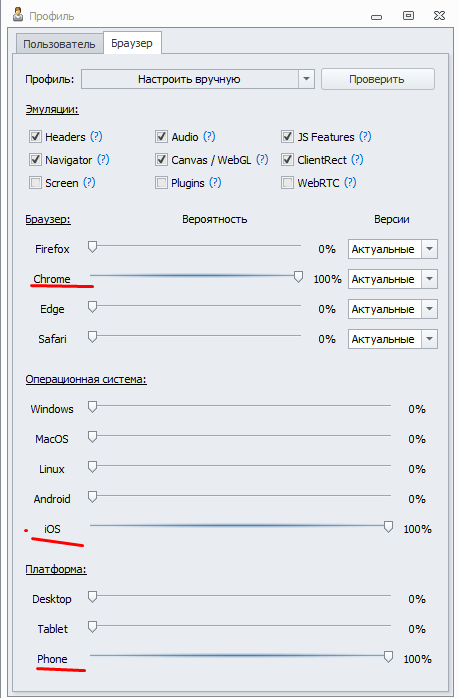Enable the WebRTC checkbox
This screenshot has width=459, height=698.
tap(288, 183)
